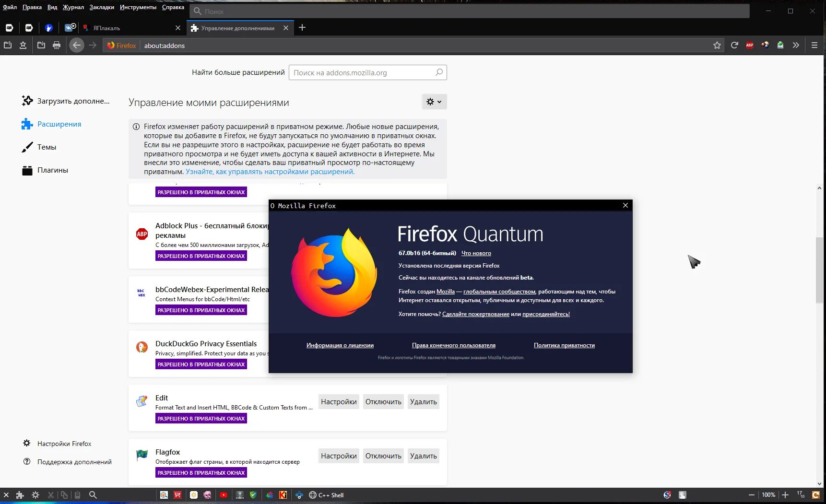Viewport: 826px width, 504px height.
Task: Click the Сделайте пожертвование link
Action: (x=475, y=314)
